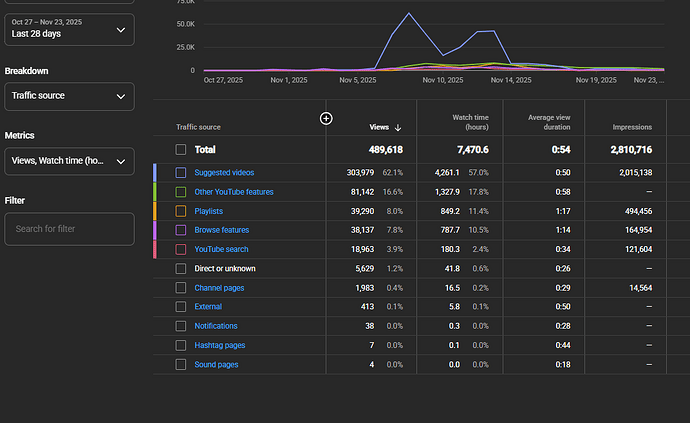Tick the Notifications row checkbox
The height and width of the screenshot is (423, 690).
(x=181, y=326)
